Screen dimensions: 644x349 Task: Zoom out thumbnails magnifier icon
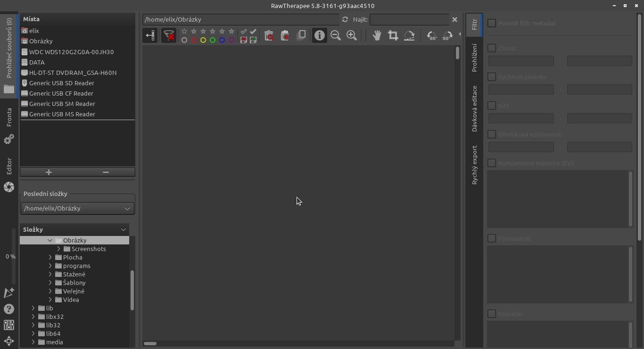336,35
